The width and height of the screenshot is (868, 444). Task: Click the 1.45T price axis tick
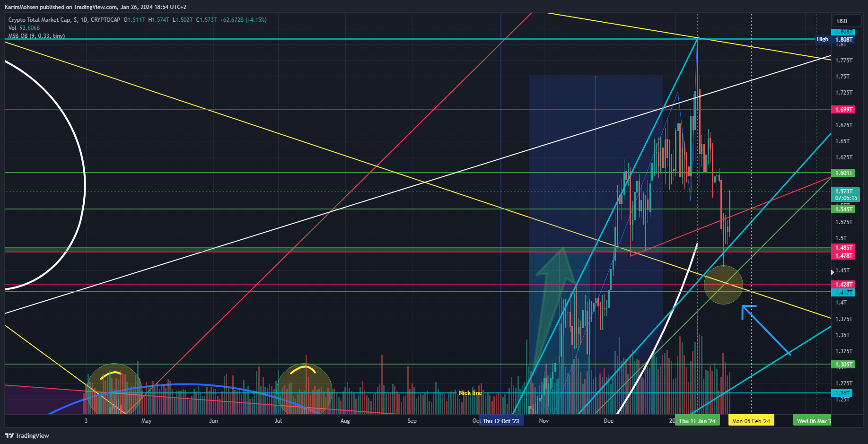coord(842,270)
